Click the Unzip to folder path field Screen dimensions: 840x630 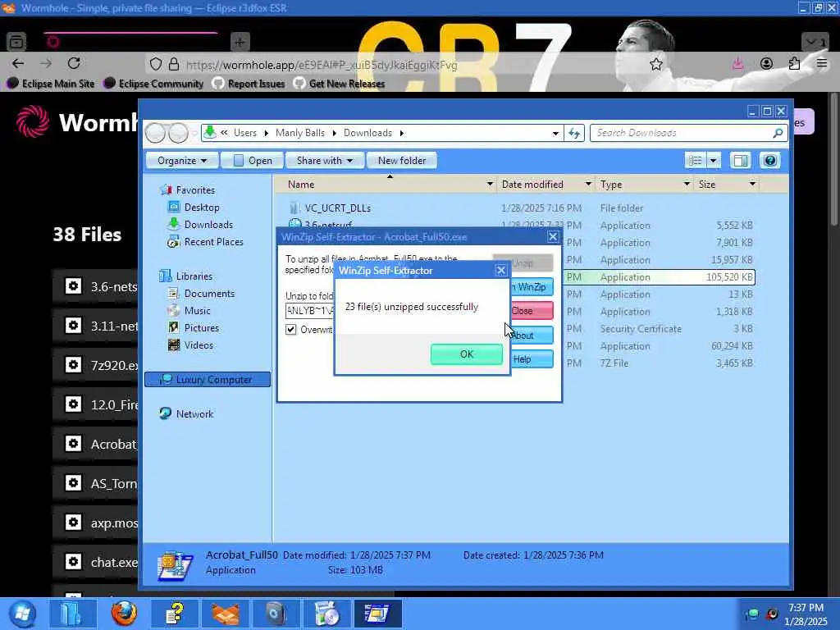[x=310, y=310]
